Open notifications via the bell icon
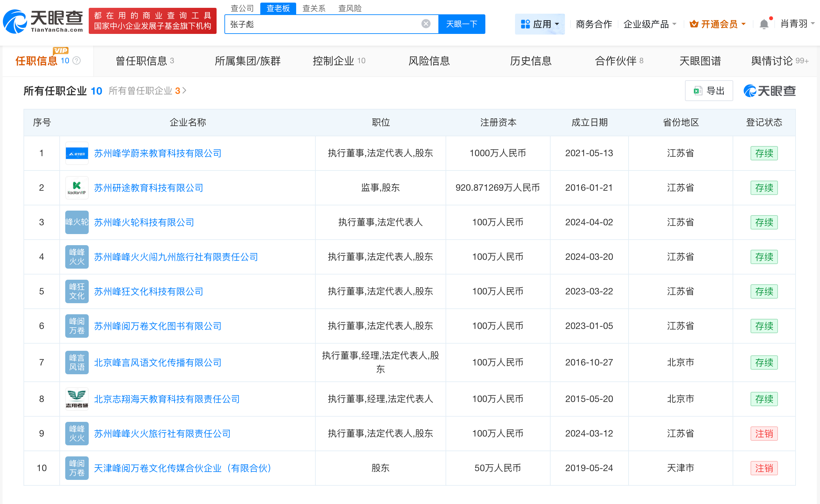 [764, 24]
